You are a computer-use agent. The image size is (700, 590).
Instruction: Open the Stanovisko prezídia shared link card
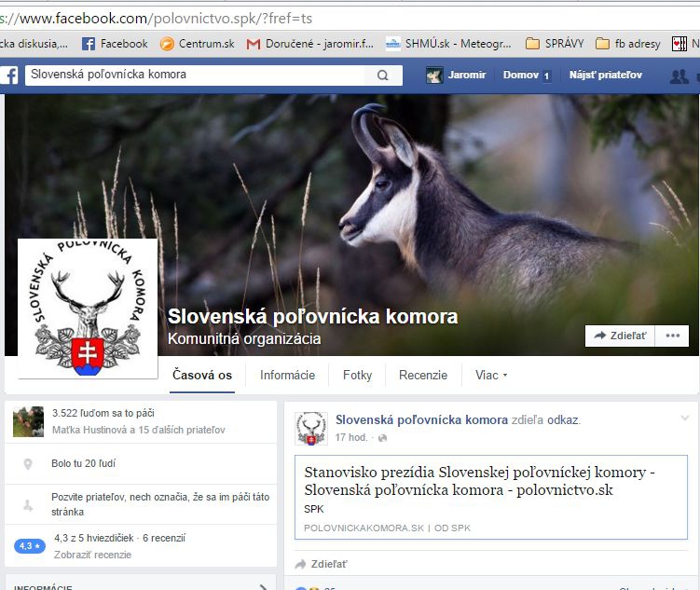click(491, 497)
